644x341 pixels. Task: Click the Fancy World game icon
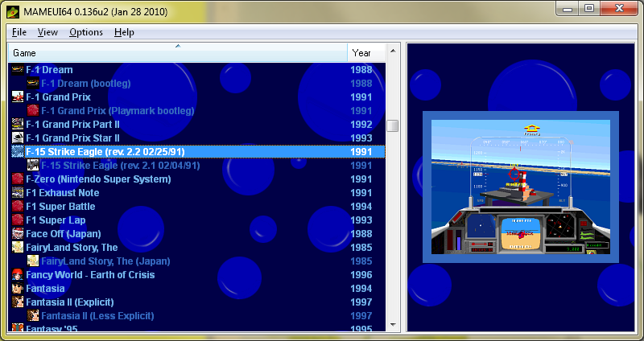pos(18,275)
